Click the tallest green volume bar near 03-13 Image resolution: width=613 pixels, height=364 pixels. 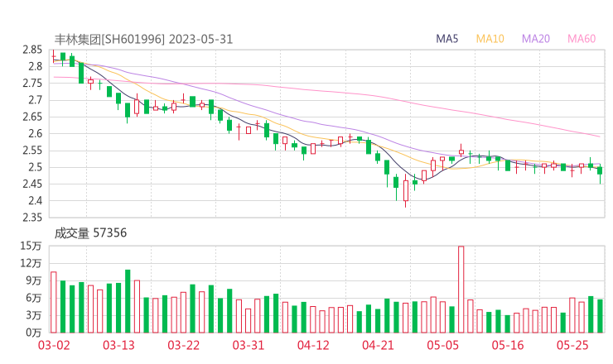pyautogui.click(x=128, y=301)
